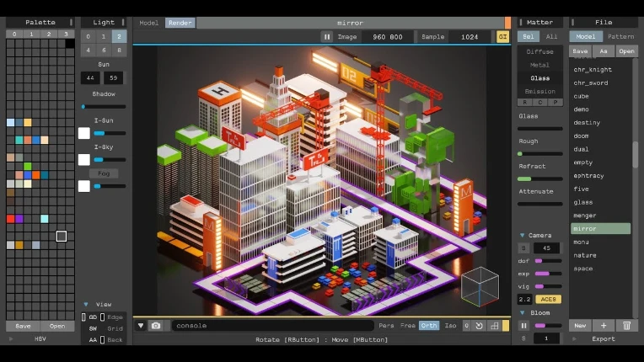644x362 pixels.
Task: Click the orange square beside the mirror title
Action: [x=507, y=23]
